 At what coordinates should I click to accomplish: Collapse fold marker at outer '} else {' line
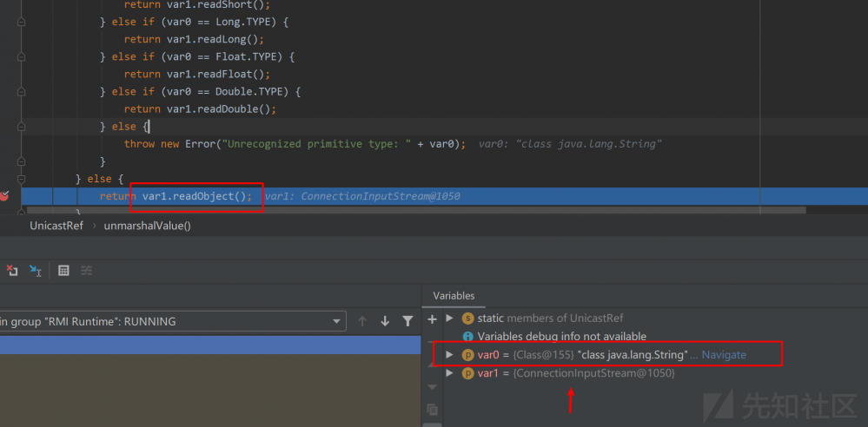(21, 179)
